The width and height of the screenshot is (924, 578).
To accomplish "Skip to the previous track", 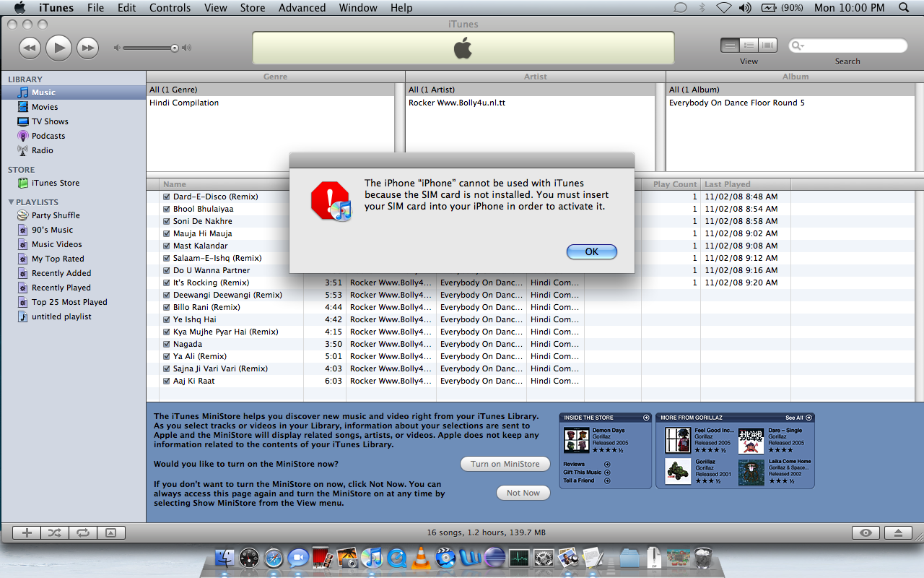I will click(30, 48).
